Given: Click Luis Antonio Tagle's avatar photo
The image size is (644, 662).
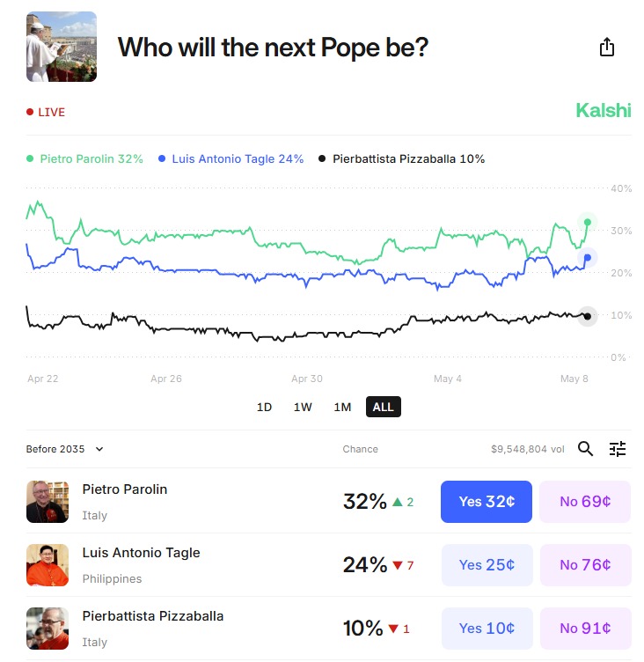Looking at the screenshot, I should pyautogui.click(x=48, y=565).
